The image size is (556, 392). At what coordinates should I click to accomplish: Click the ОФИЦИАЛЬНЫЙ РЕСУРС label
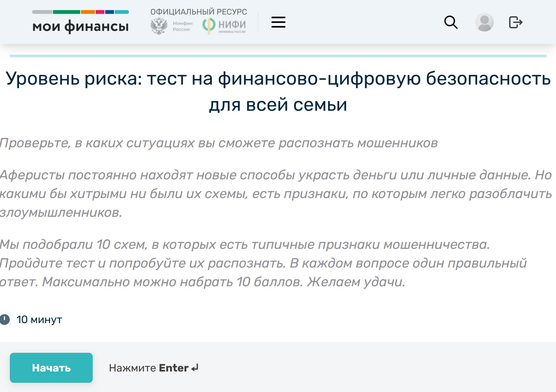tap(199, 12)
